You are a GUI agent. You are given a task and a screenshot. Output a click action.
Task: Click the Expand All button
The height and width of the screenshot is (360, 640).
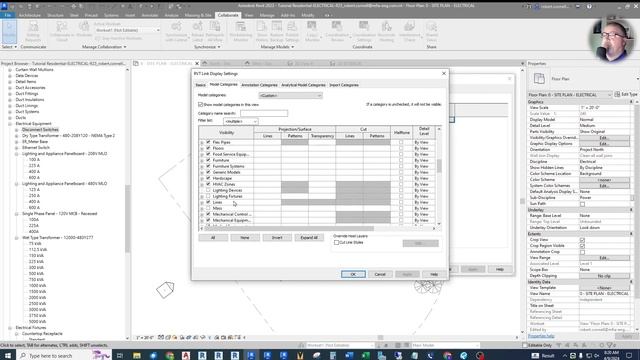309,238
